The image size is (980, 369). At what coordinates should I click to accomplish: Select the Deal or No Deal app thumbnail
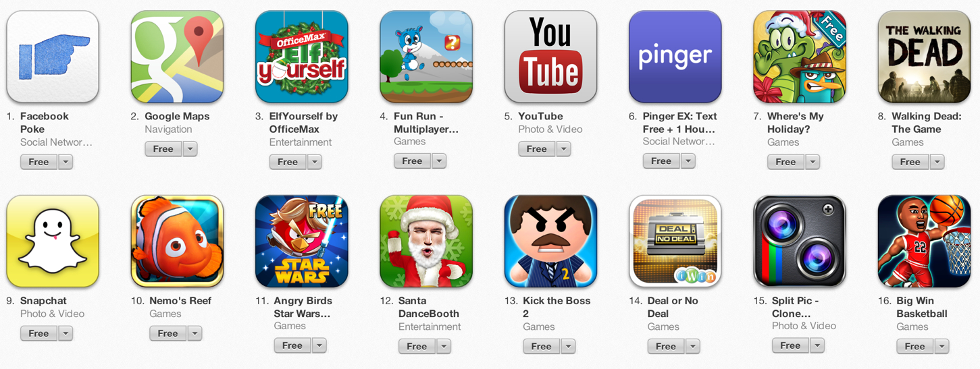(675, 242)
